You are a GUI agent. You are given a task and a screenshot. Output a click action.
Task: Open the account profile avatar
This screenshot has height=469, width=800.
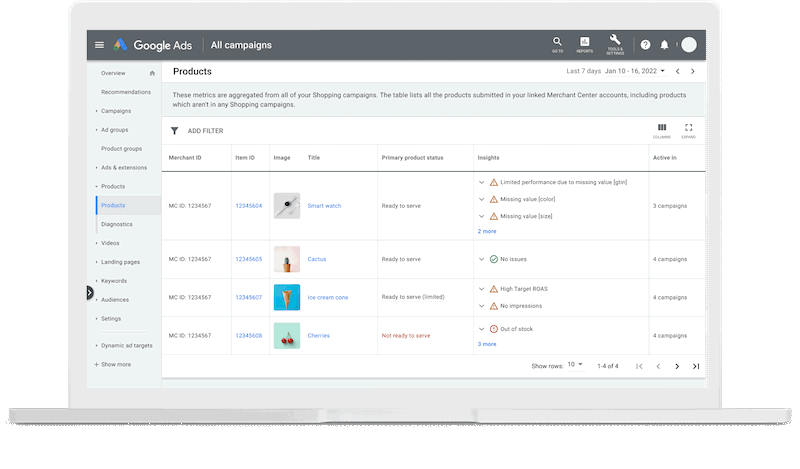(689, 45)
